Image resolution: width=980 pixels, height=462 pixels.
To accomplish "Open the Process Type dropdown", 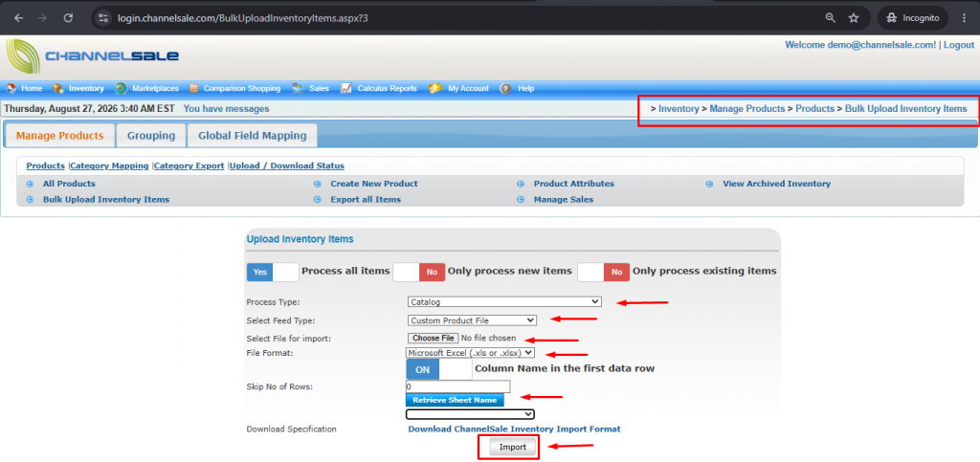I will (x=503, y=302).
